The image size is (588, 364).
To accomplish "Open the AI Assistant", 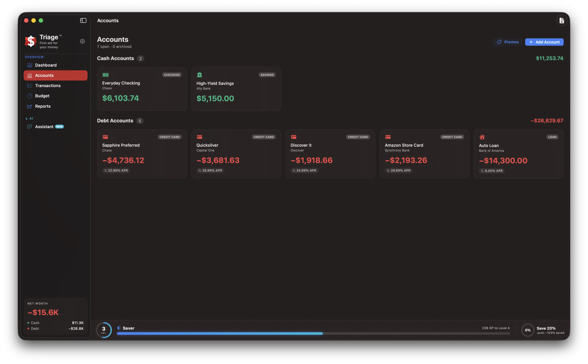I will (56, 126).
